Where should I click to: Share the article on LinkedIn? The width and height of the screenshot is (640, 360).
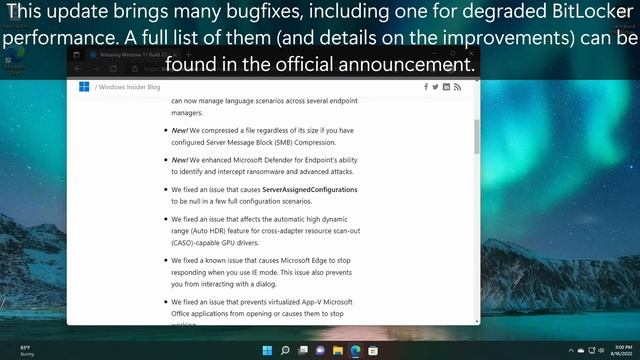tap(447, 87)
